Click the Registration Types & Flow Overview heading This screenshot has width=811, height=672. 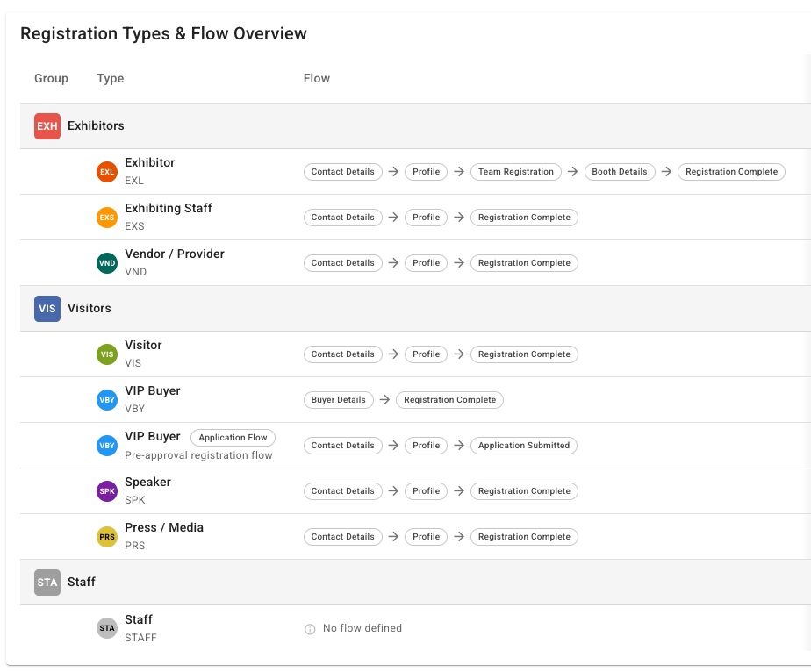pyautogui.click(x=163, y=33)
